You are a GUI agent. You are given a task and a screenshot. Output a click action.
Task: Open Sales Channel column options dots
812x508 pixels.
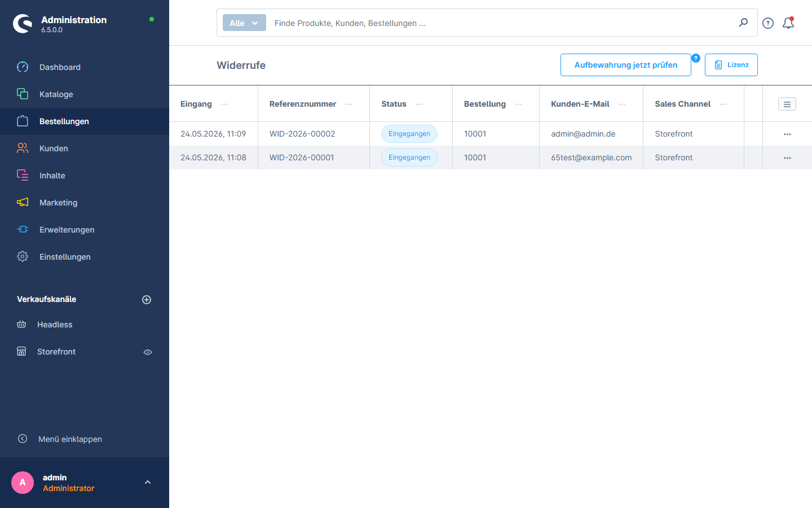[723, 104]
